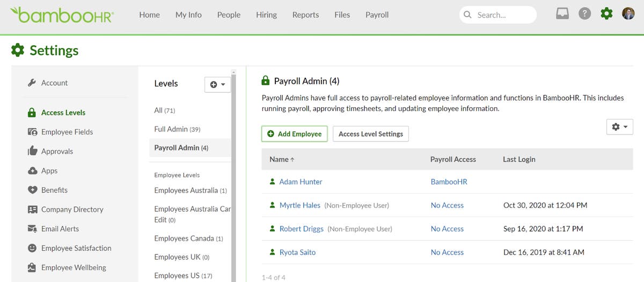Open the People tab

(229, 15)
